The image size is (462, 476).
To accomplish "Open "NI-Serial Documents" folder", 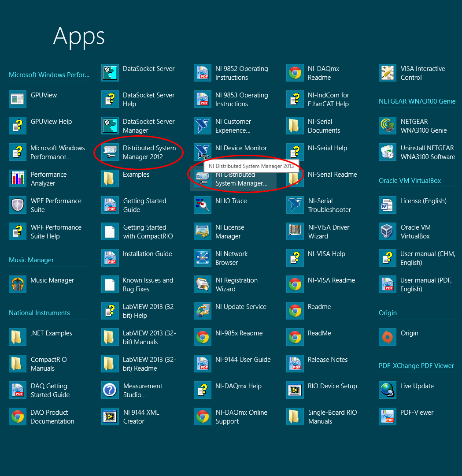I will (x=314, y=126).
